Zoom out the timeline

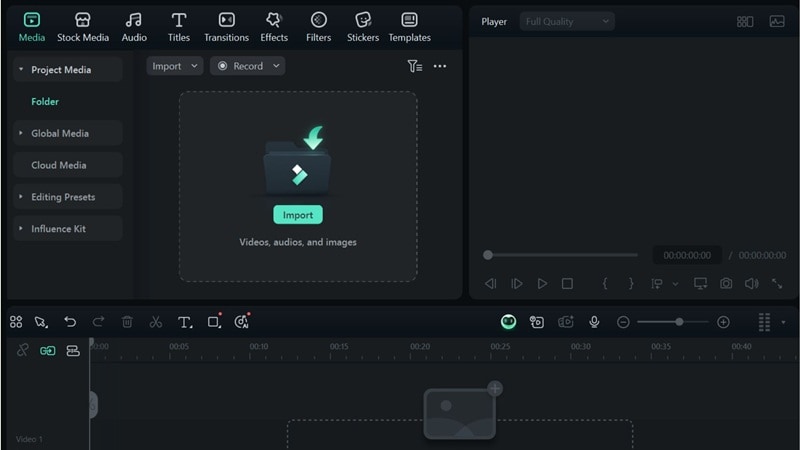point(623,322)
